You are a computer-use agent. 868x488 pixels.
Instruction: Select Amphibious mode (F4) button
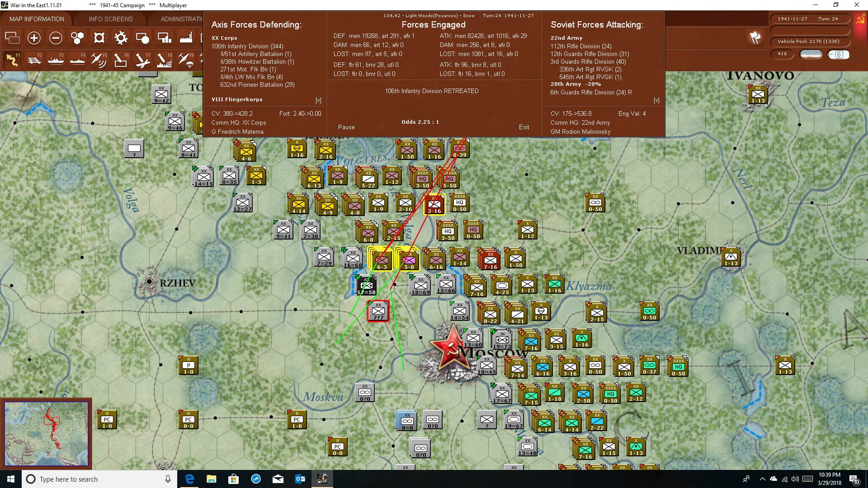point(77,60)
